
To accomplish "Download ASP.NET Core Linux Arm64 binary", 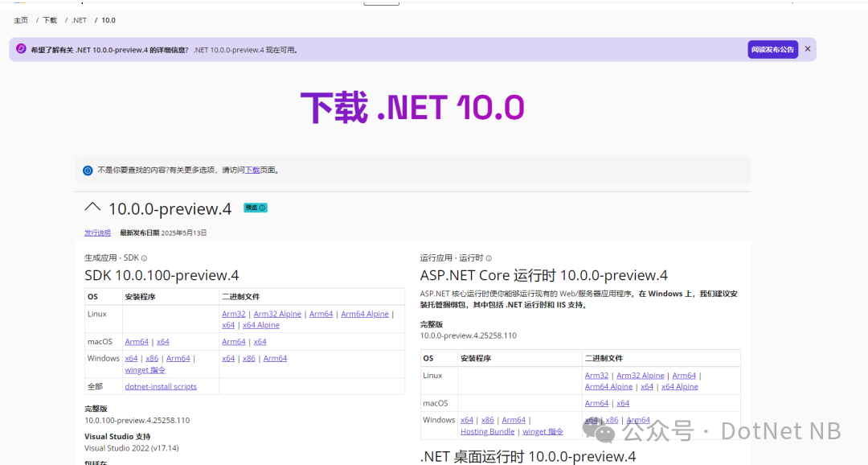I will [684, 375].
